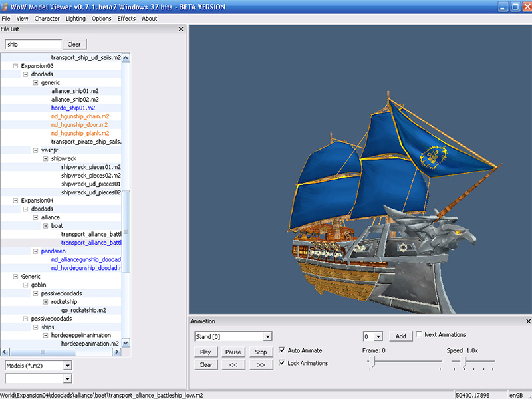Click the Add animation button

click(401, 336)
